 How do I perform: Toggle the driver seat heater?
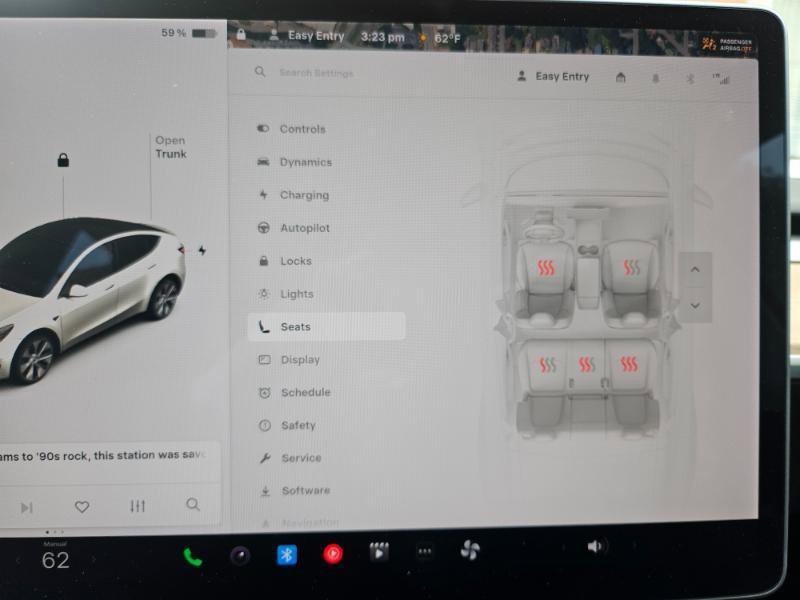click(x=544, y=268)
